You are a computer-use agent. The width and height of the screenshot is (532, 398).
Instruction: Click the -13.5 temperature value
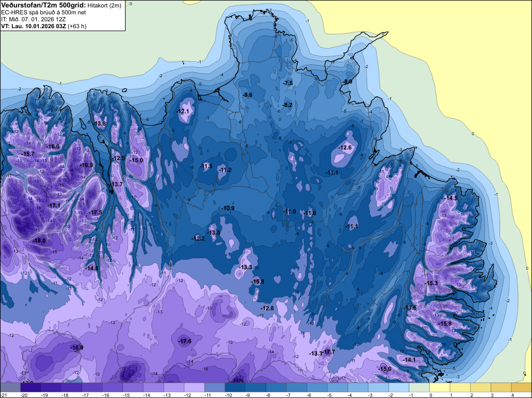click(214, 233)
